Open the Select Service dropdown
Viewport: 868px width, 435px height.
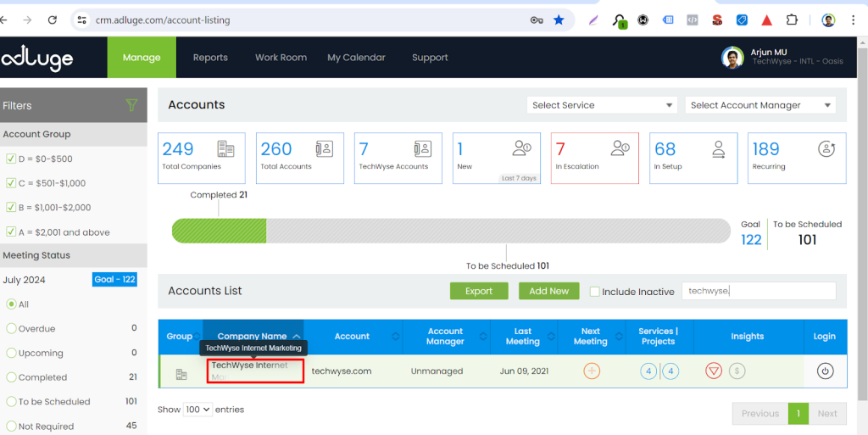click(601, 105)
